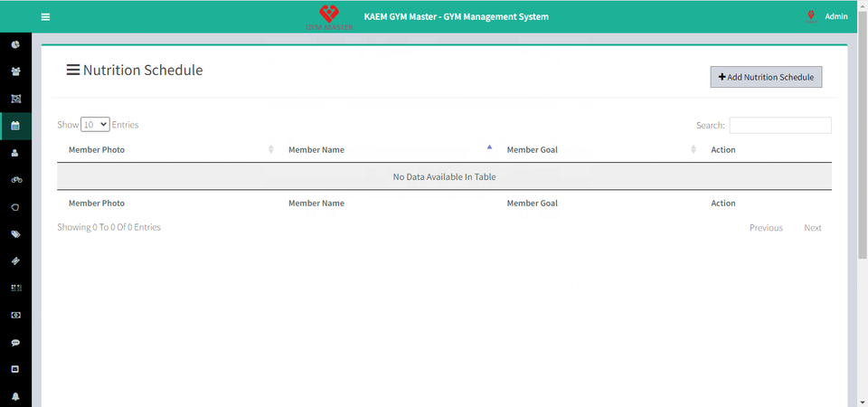The width and height of the screenshot is (868, 407).
Task: Click the bicycle sidebar icon
Action: [x=15, y=180]
